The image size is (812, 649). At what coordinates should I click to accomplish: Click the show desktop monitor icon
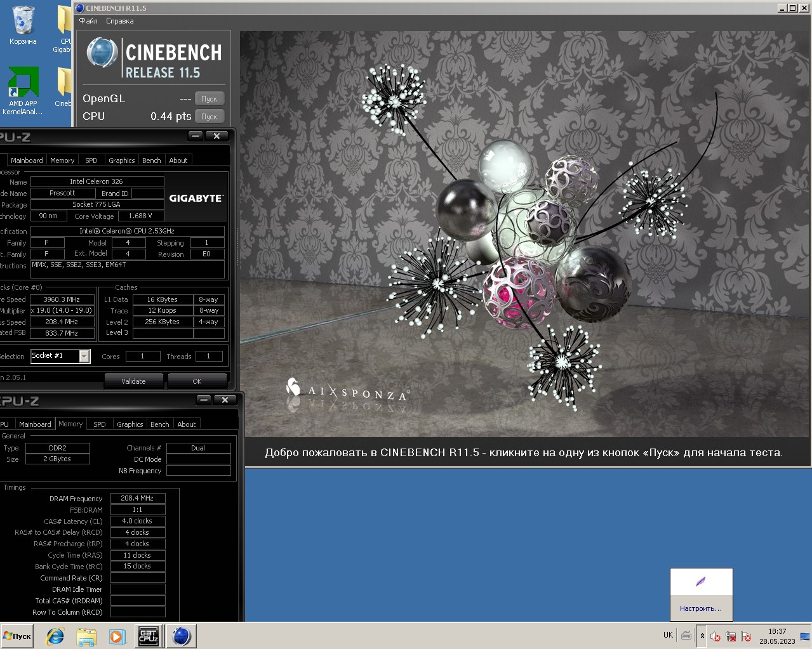pos(805,636)
